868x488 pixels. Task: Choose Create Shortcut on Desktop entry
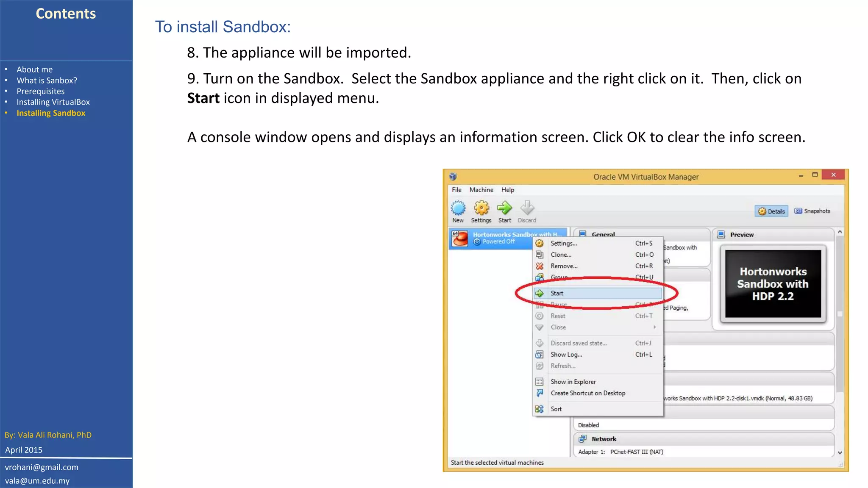click(598, 393)
